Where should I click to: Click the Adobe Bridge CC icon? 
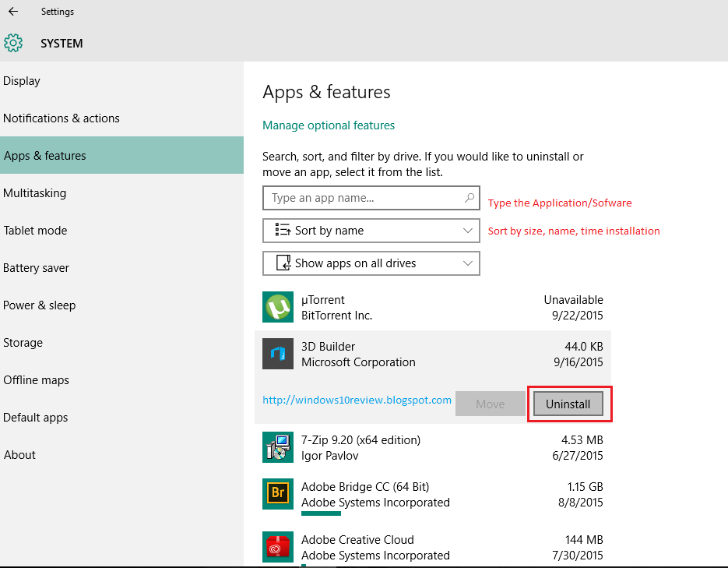tap(278, 494)
